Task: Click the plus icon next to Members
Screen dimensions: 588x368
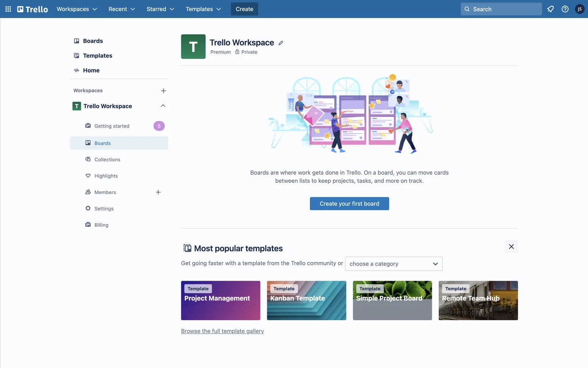Action: point(158,192)
